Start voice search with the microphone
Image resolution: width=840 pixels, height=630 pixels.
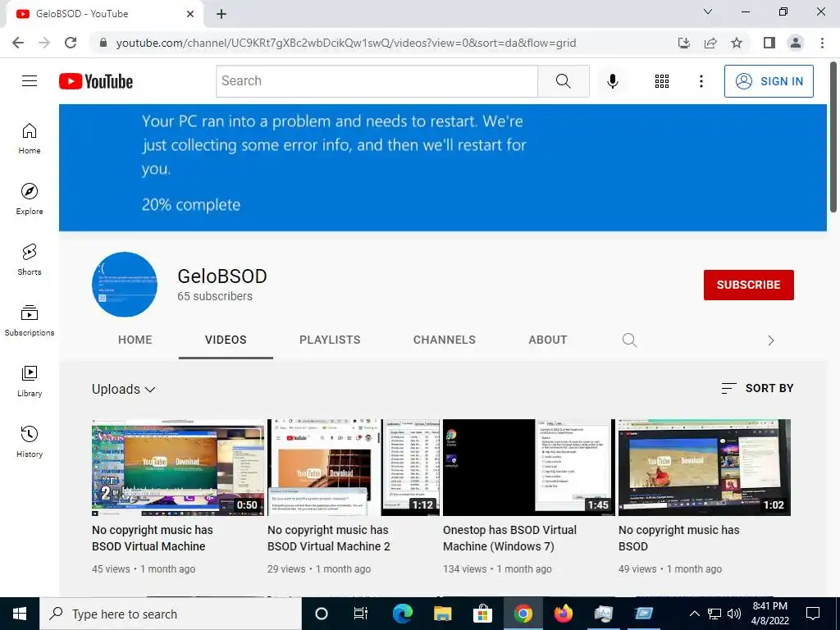[x=612, y=81]
